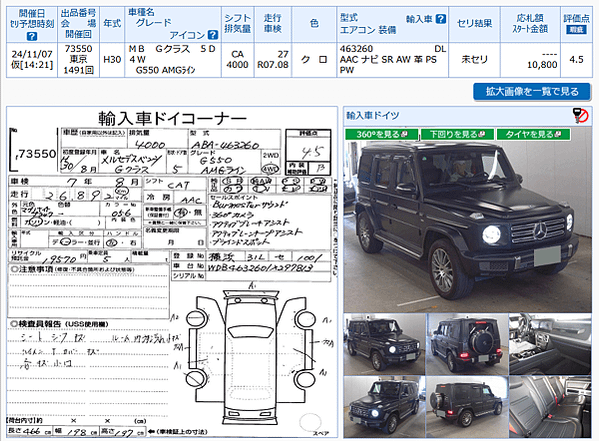Click the 走行 車検 column header

click(x=273, y=24)
